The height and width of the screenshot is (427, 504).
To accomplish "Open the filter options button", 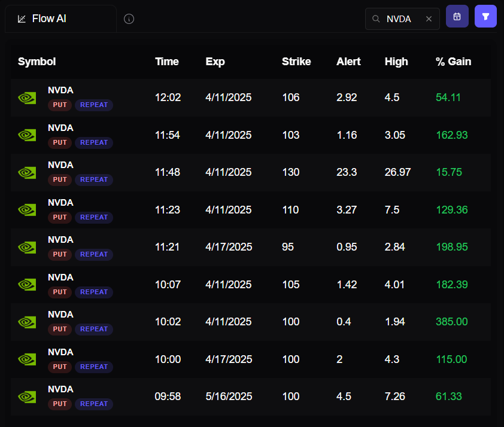I will click(485, 16).
